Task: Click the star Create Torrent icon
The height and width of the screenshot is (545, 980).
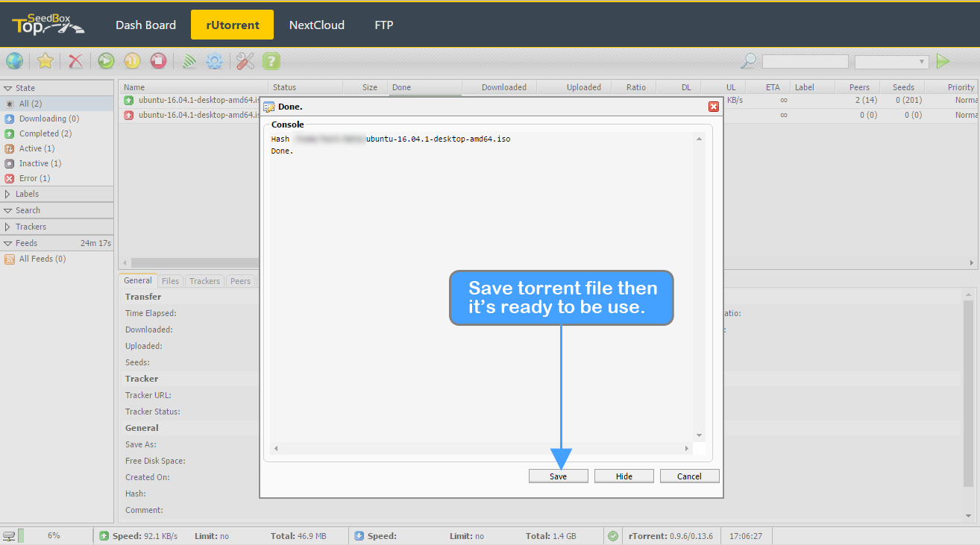Action: 45,61
